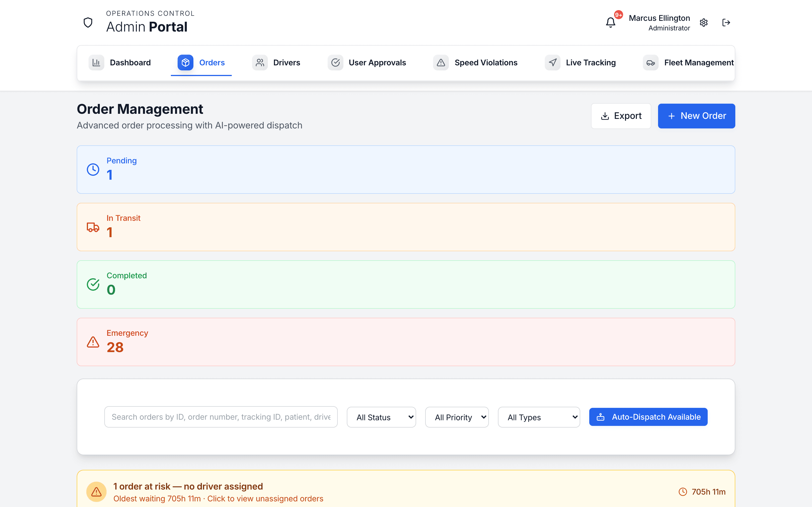Click the Drivers people icon
Viewport: 812px width, 507px height.
260,62
